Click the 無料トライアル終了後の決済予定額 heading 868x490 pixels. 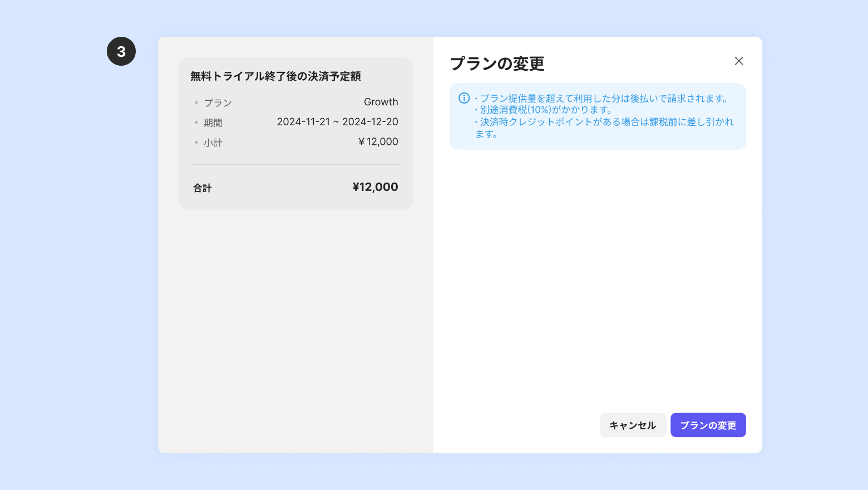click(x=275, y=76)
